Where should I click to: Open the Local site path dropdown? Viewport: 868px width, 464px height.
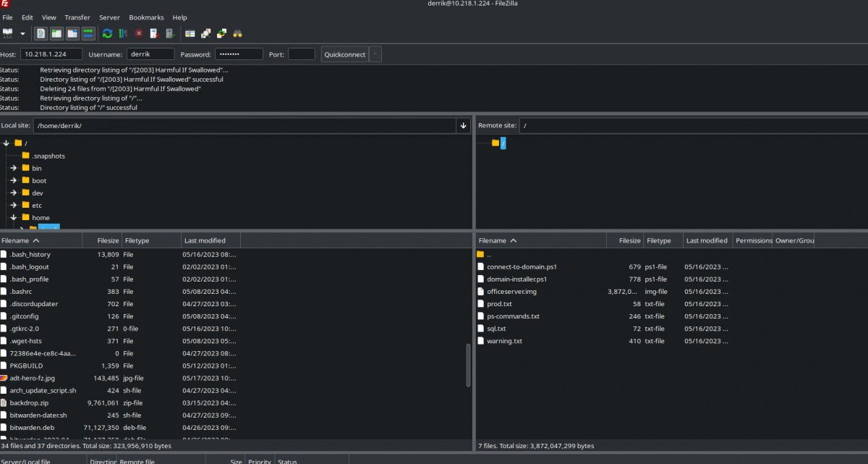point(463,126)
